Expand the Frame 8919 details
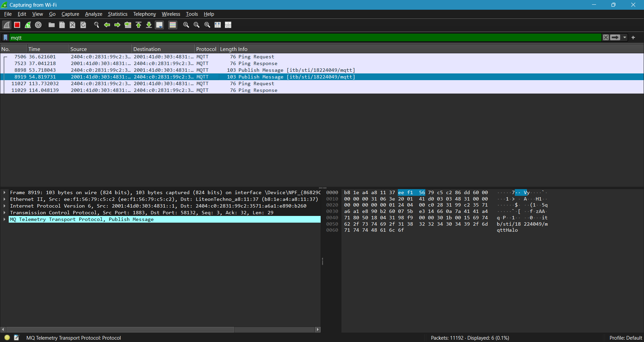 pyautogui.click(x=4, y=192)
